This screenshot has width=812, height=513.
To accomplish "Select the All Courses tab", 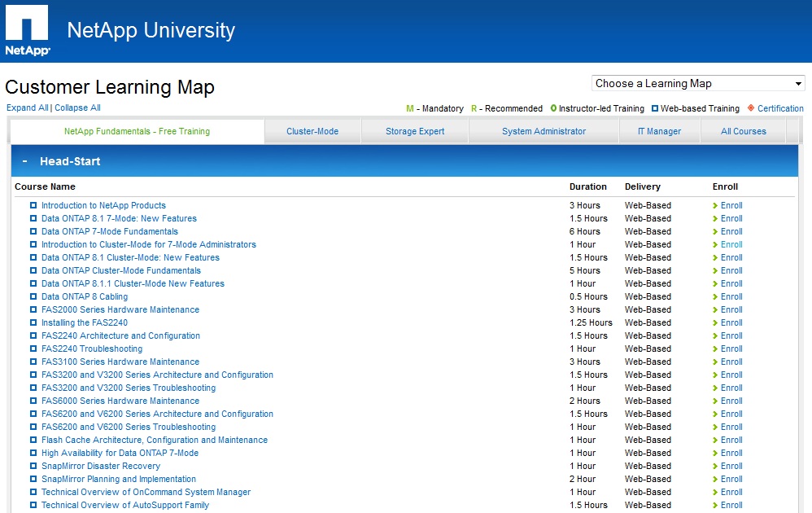I will tap(743, 131).
